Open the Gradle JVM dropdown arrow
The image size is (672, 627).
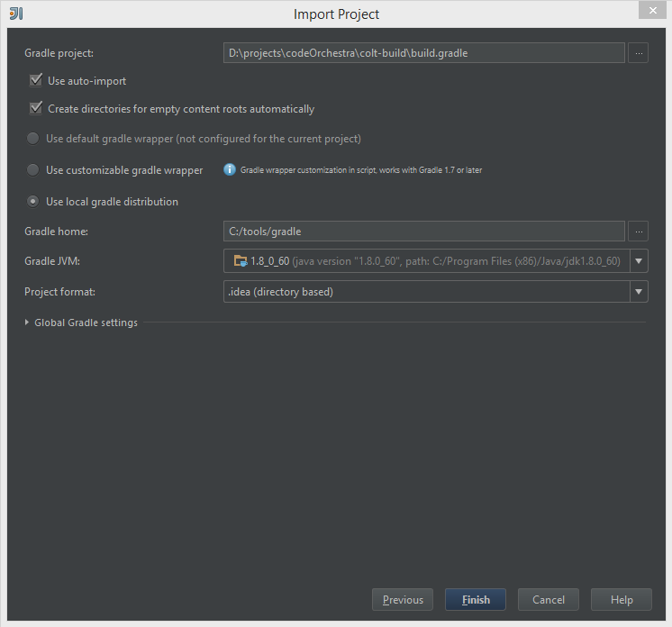click(x=638, y=261)
